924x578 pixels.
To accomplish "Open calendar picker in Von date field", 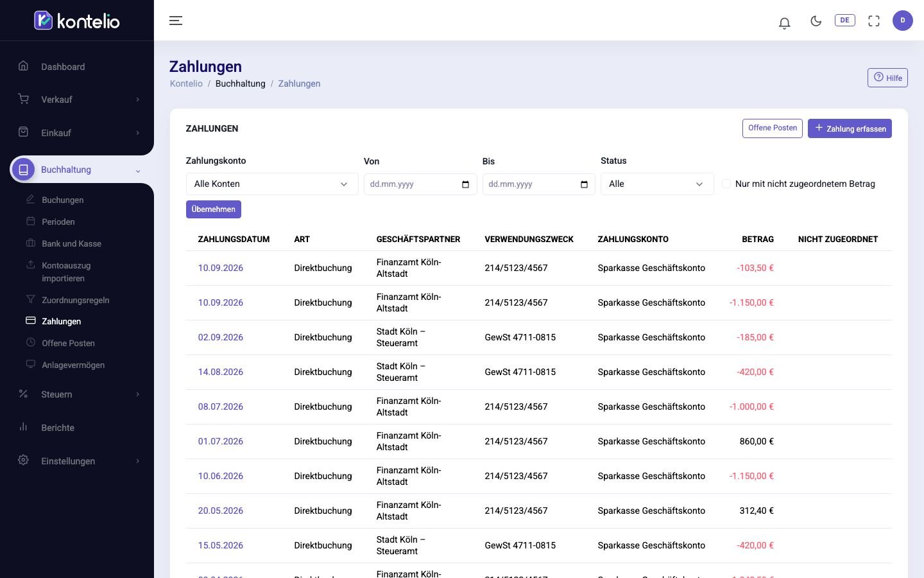I will pyautogui.click(x=465, y=184).
